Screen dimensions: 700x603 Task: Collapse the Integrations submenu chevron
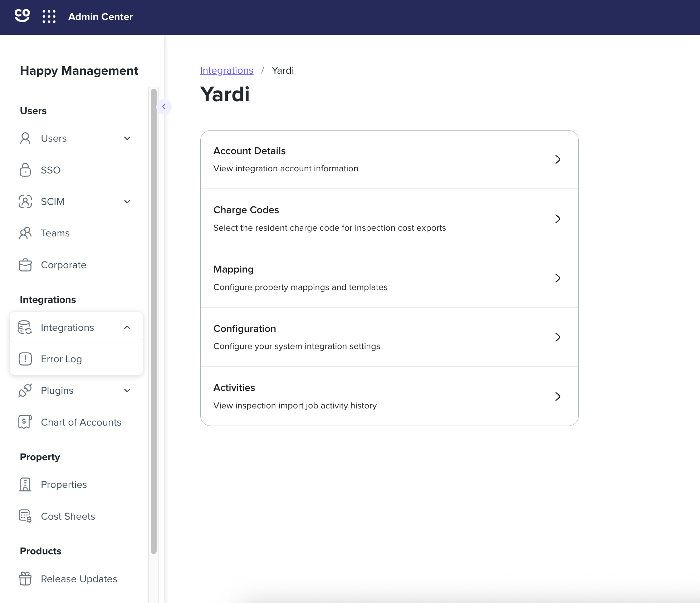coord(127,327)
